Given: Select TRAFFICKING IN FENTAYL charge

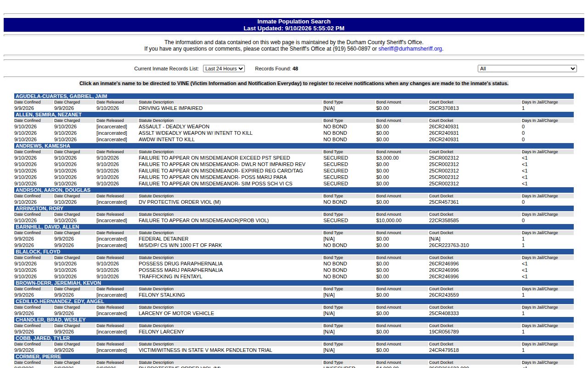Looking at the screenshot, I should coord(170,276).
